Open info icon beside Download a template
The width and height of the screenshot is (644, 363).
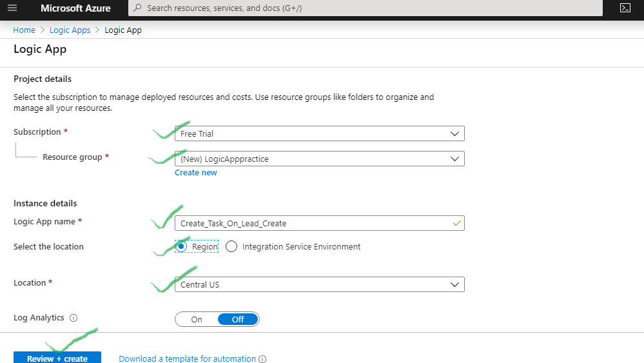[262, 359]
